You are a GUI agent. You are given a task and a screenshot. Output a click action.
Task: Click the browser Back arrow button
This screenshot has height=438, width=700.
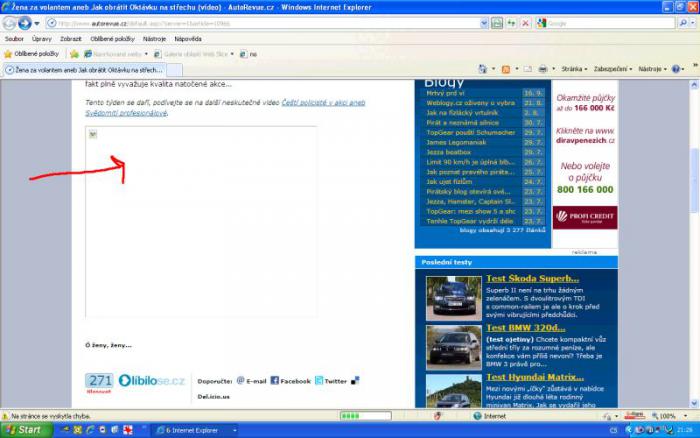(10, 22)
